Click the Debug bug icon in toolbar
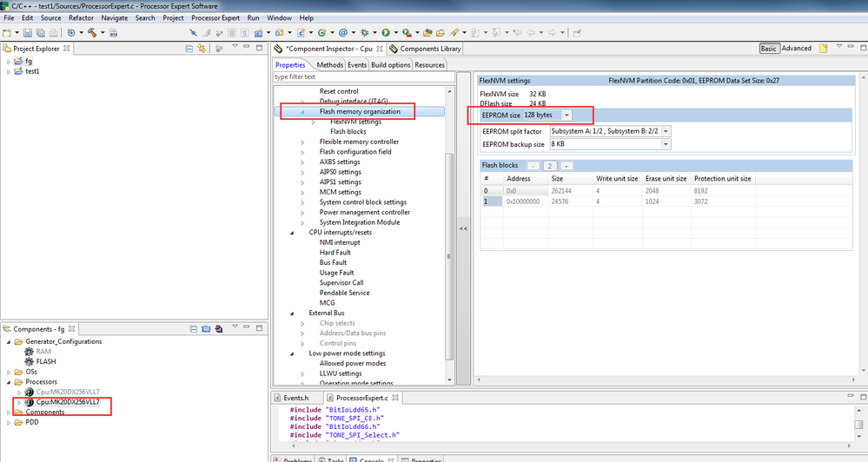The image size is (868, 462). [364, 33]
